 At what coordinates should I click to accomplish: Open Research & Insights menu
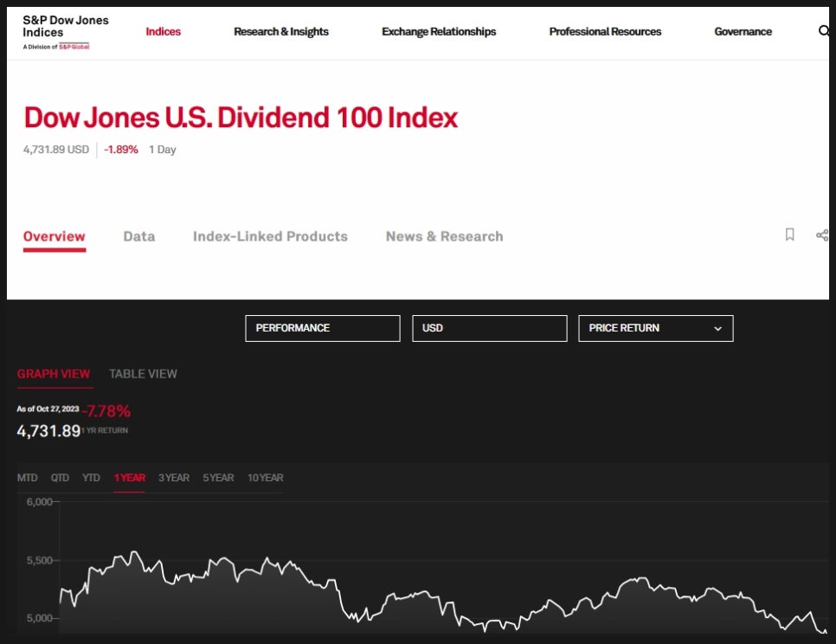pyautogui.click(x=281, y=31)
